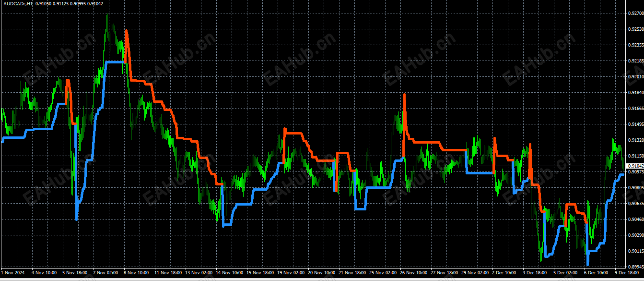Click the 8 Nov 10:00 time label
Image resolution: width=644 pixels, height=281 pixels.
(136, 272)
